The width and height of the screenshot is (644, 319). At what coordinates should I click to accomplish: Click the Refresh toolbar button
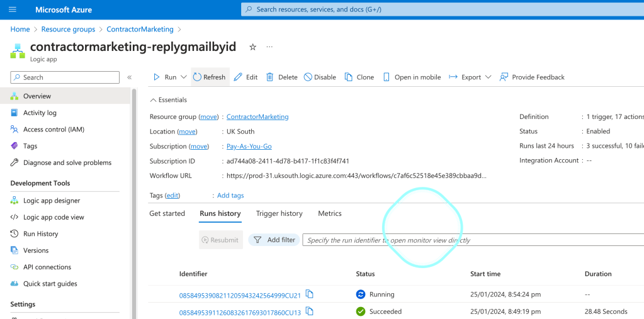point(210,77)
